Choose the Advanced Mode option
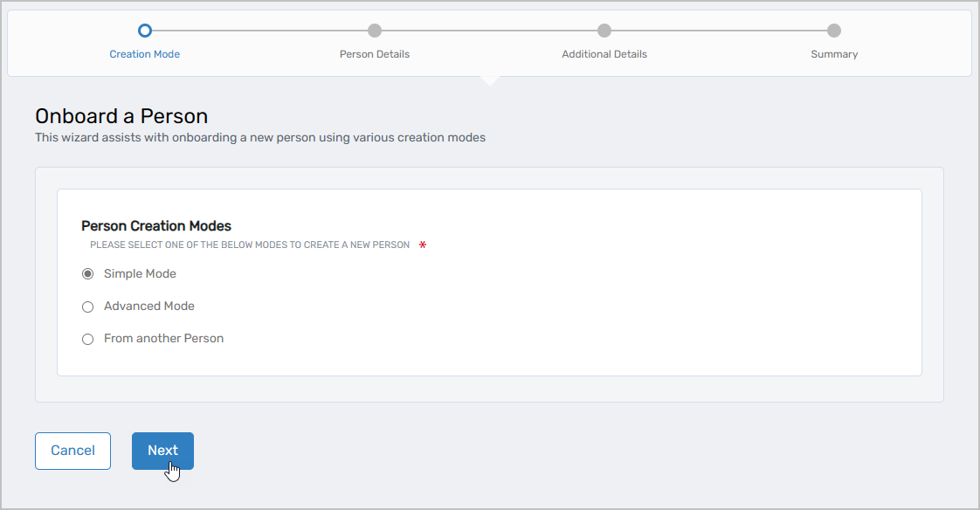Screen dimensions: 980x510 (x=87, y=306)
